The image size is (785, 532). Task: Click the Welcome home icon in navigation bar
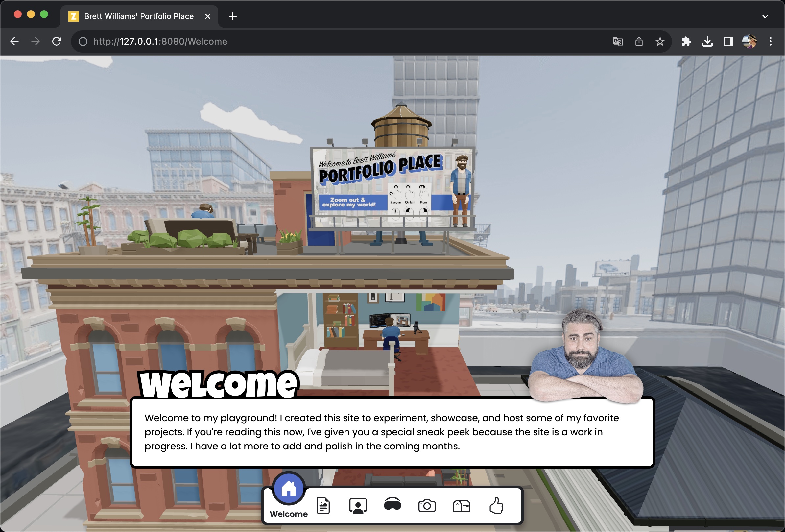pos(289,488)
